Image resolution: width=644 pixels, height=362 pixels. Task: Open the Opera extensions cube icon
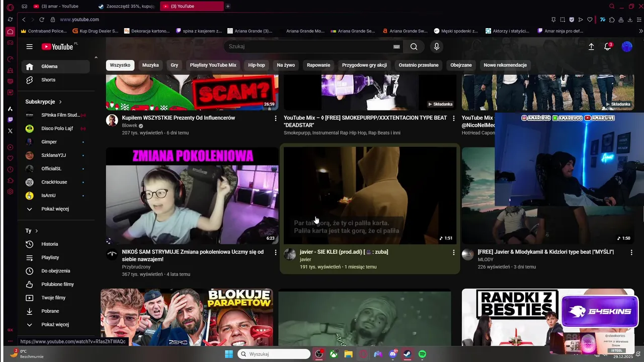pos(612,20)
